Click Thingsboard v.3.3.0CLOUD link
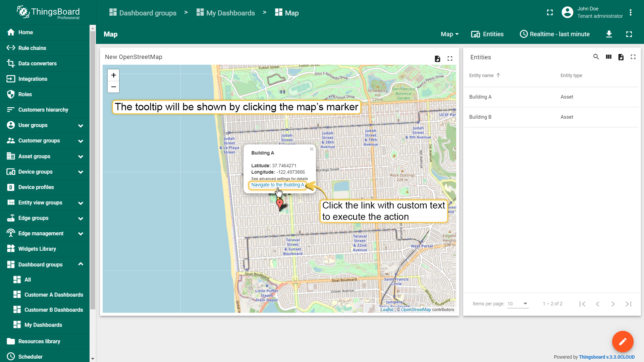This screenshot has width=644, height=362. (607, 357)
